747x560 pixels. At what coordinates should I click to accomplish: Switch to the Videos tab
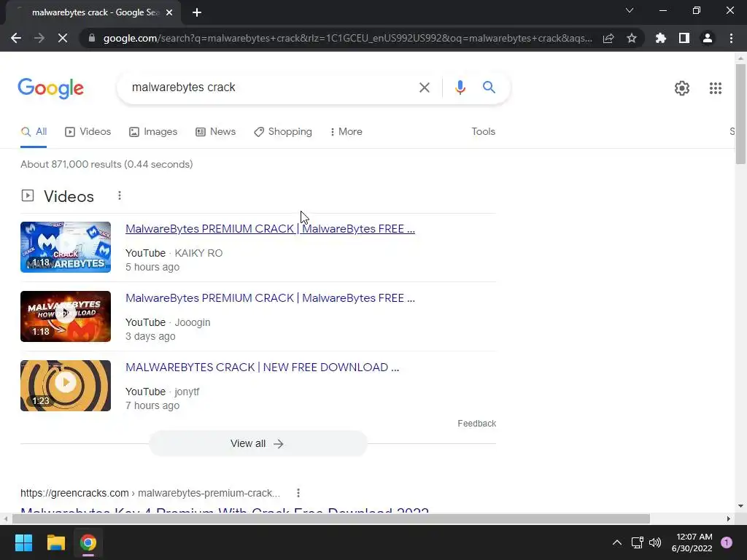point(88,132)
